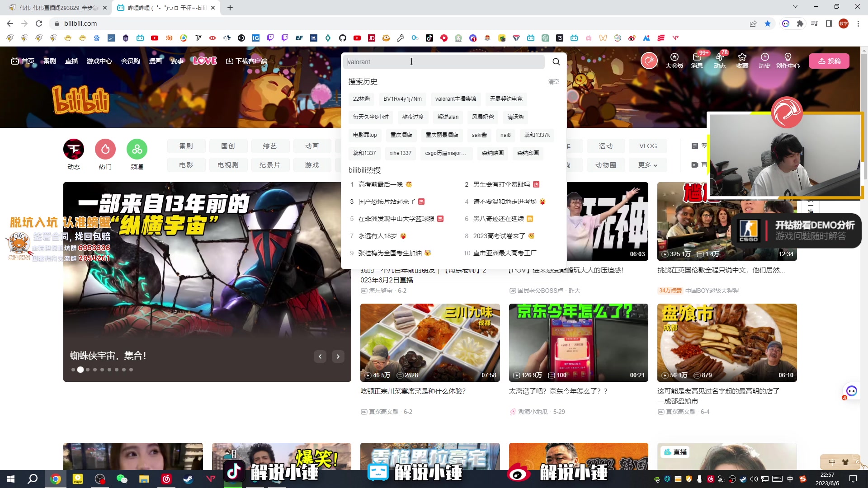This screenshot has width=868, height=488.
Task: Launch WeChat from the taskbar
Action: click(122, 479)
